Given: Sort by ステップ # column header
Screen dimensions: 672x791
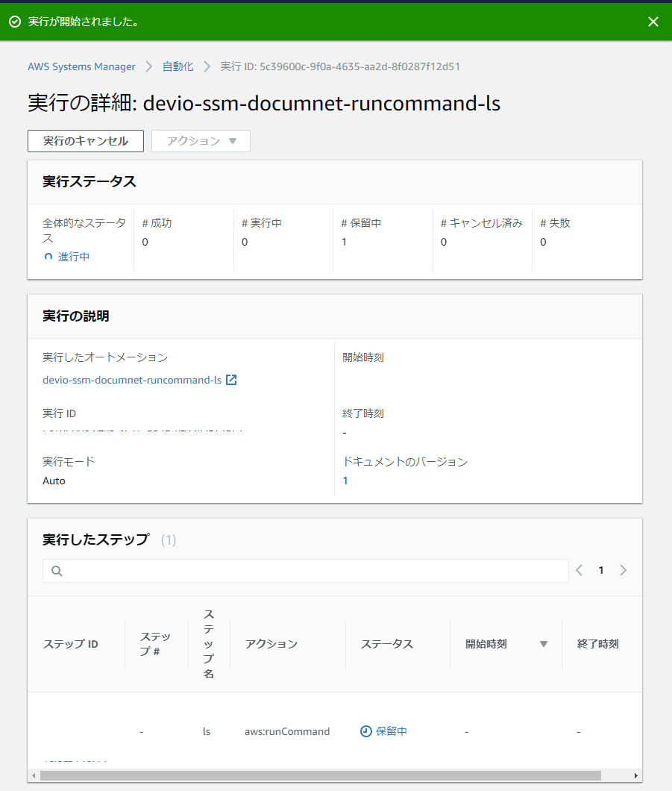Looking at the screenshot, I should coord(155,644).
